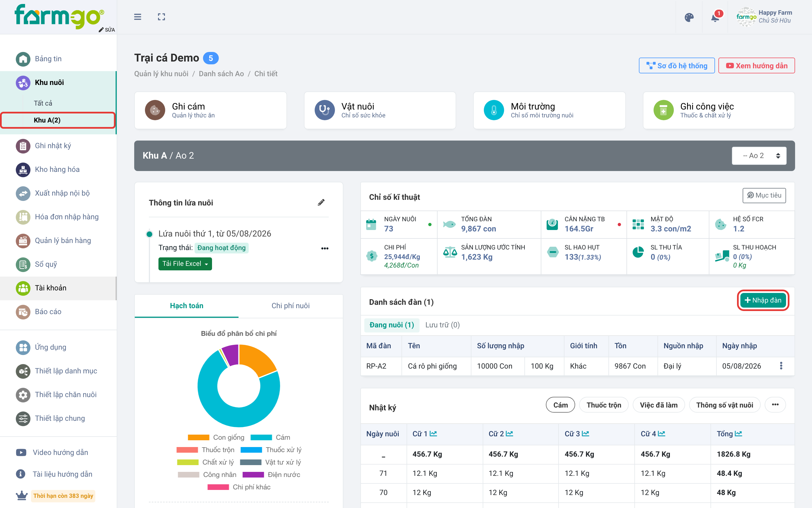Open the Ghi cám feed card

point(210,110)
